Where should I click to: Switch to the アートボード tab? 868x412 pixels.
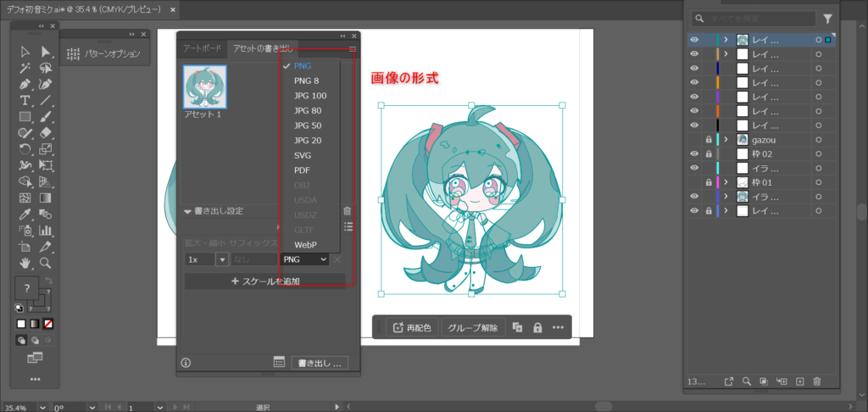[202, 48]
